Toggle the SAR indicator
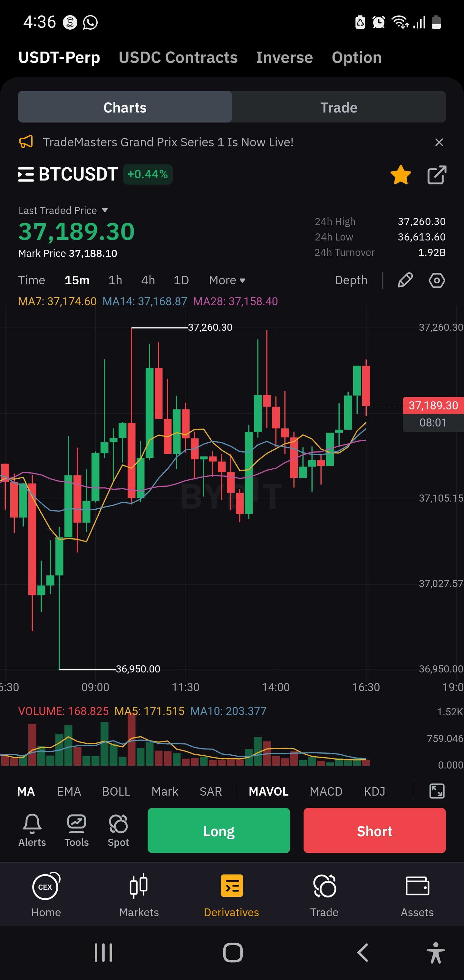 [211, 791]
